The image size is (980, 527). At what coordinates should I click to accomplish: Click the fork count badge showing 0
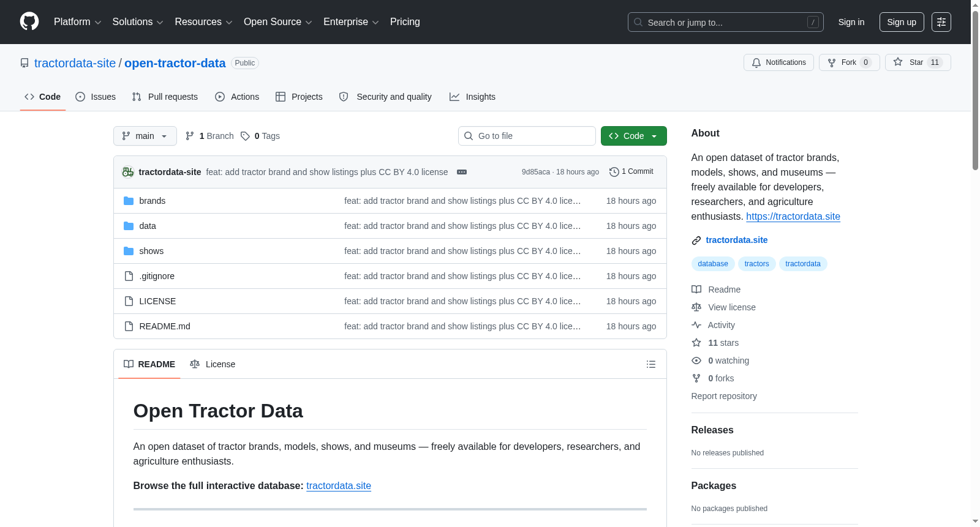coord(866,62)
